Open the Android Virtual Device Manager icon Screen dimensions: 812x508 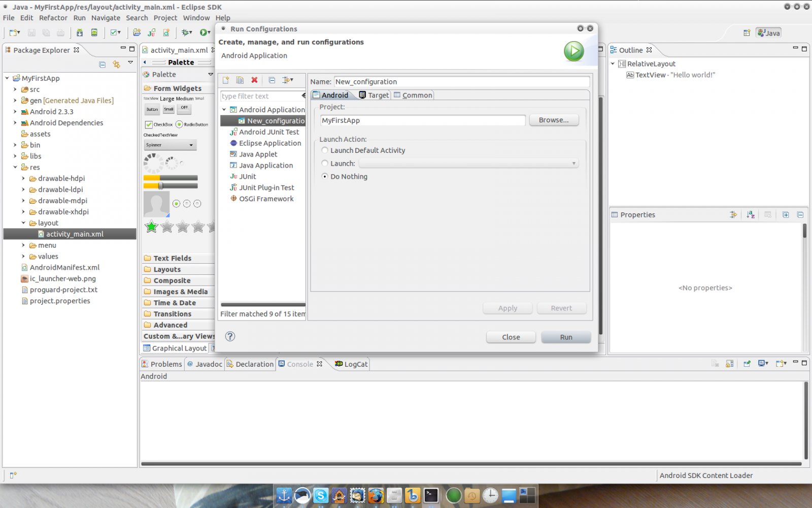click(x=94, y=33)
